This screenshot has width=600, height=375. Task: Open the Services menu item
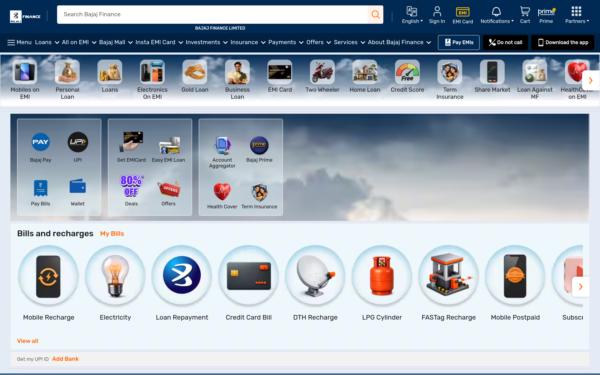point(349,42)
